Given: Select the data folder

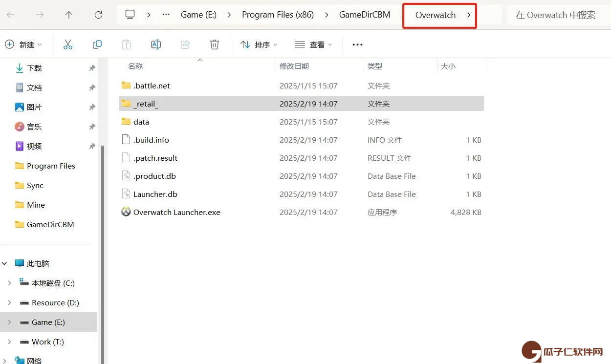Looking at the screenshot, I should [x=301, y=122].
